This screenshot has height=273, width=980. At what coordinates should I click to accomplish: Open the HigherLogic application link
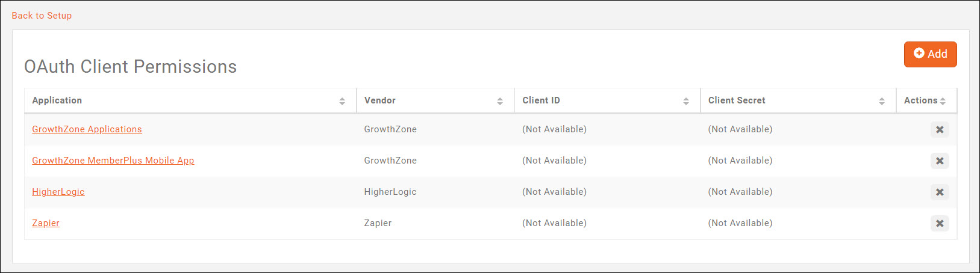pos(58,192)
